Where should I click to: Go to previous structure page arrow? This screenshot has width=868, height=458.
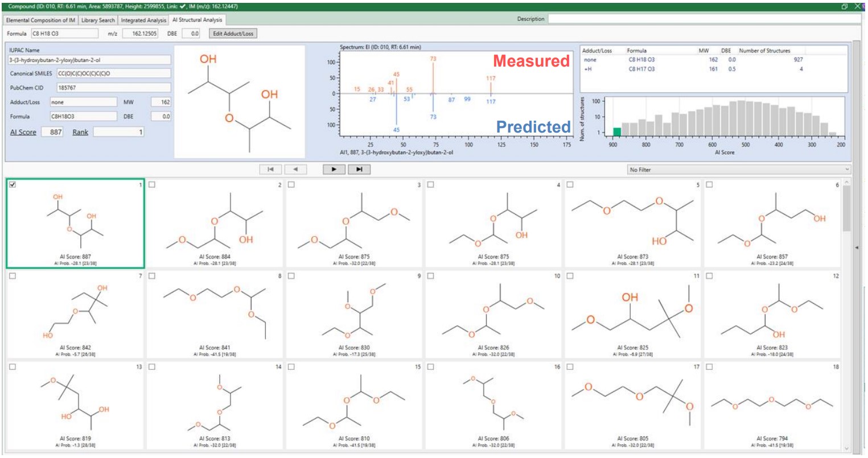tap(295, 169)
